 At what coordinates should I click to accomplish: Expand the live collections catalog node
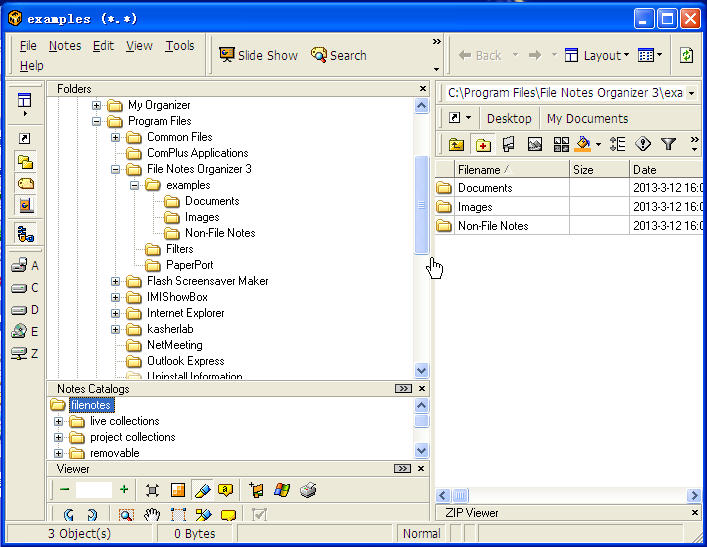click(59, 422)
